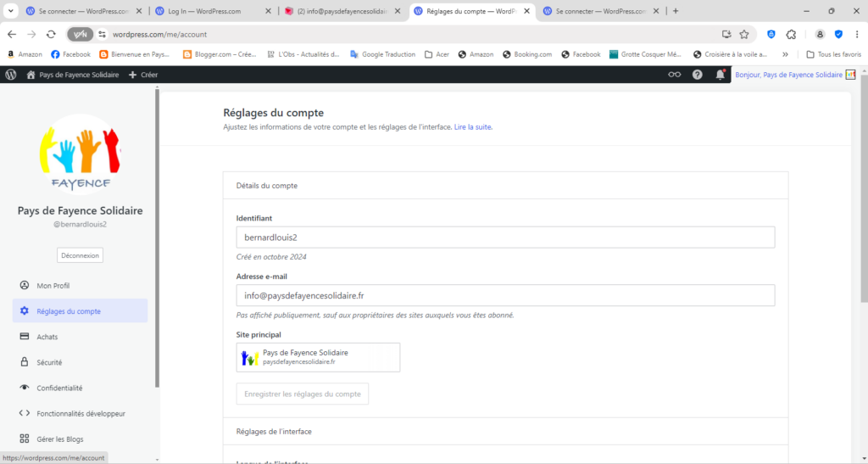
Task: Select the Pays de Fayence Solidaire main site
Action: [x=318, y=357]
